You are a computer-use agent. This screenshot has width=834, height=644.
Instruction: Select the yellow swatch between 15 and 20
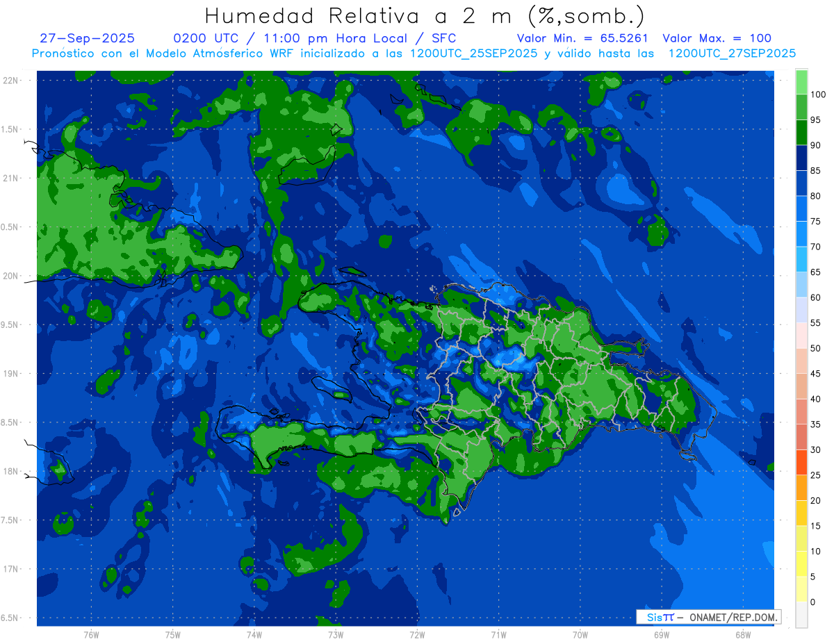801,513
